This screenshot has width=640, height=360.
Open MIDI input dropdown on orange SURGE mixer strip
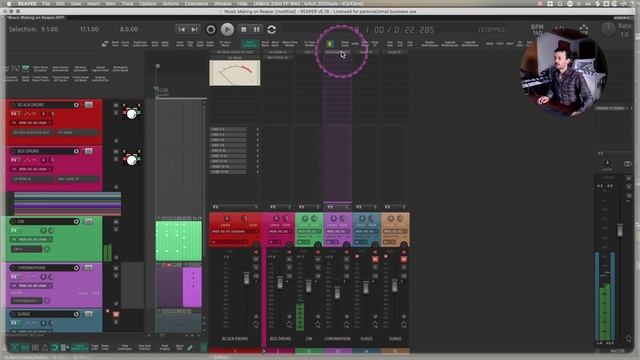click(x=395, y=231)
